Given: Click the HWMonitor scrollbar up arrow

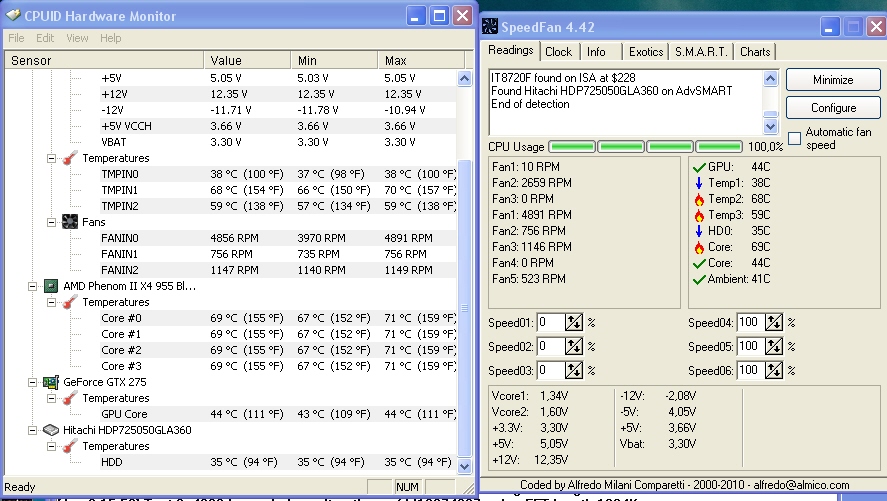Looking at the screenshot, I should [x=464, y=78].
